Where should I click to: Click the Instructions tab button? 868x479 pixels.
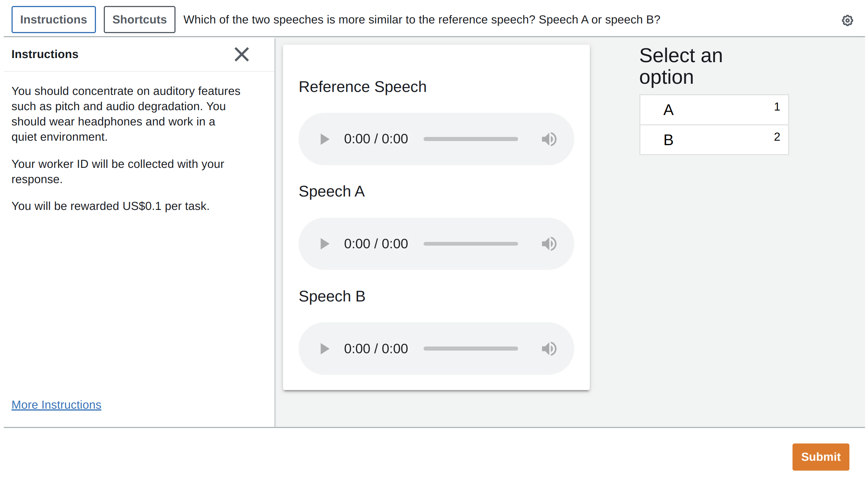click(54, 19)
